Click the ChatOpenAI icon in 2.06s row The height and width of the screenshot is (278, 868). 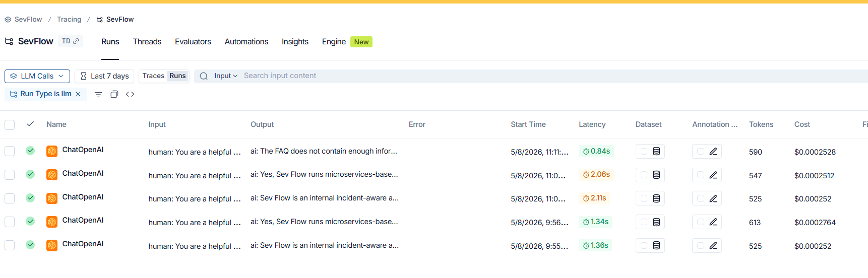pyautogui.click(x=52, y=175)
